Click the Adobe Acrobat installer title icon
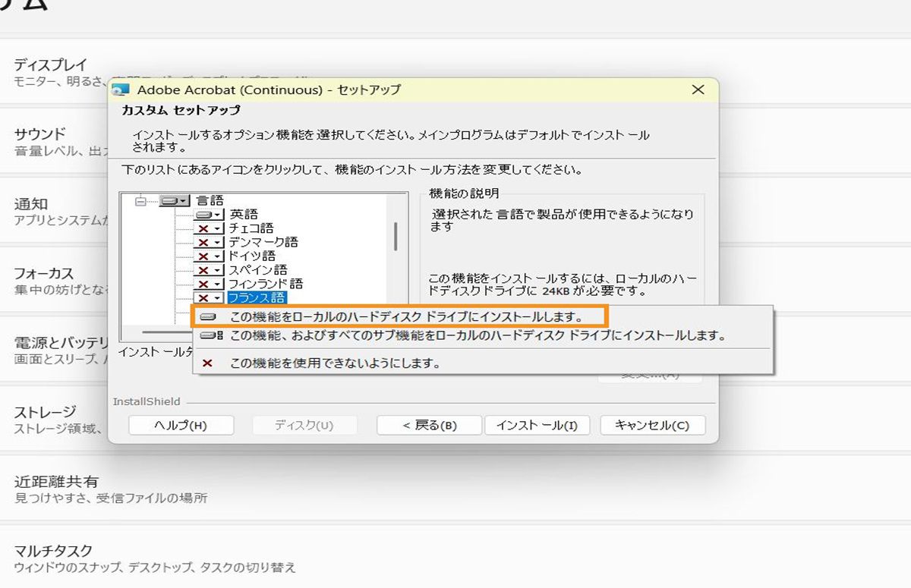Viewport: 911px width, 588px height. (121, 90)
